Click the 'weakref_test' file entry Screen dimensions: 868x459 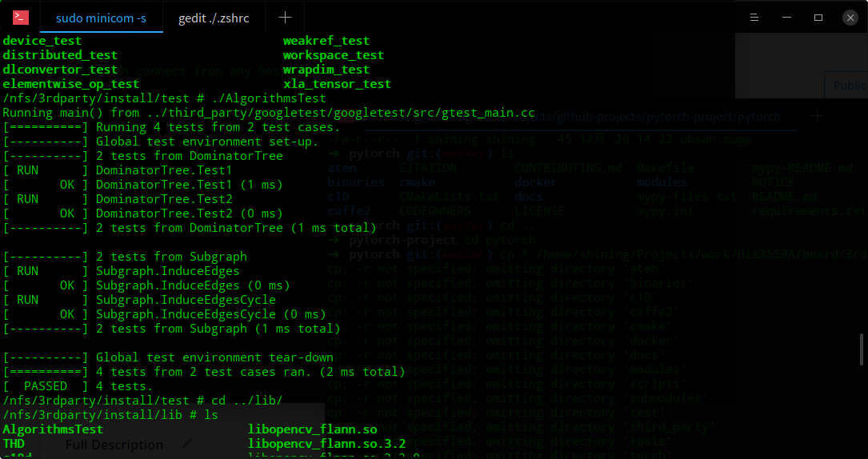[x=326, y=41]
